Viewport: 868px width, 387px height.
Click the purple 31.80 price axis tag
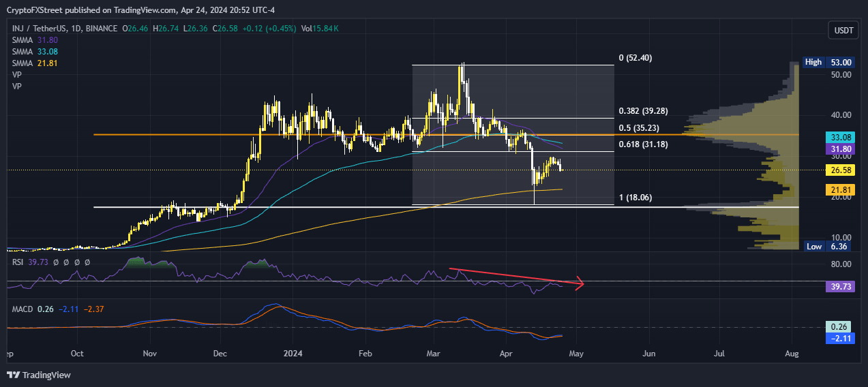[837, 149]
